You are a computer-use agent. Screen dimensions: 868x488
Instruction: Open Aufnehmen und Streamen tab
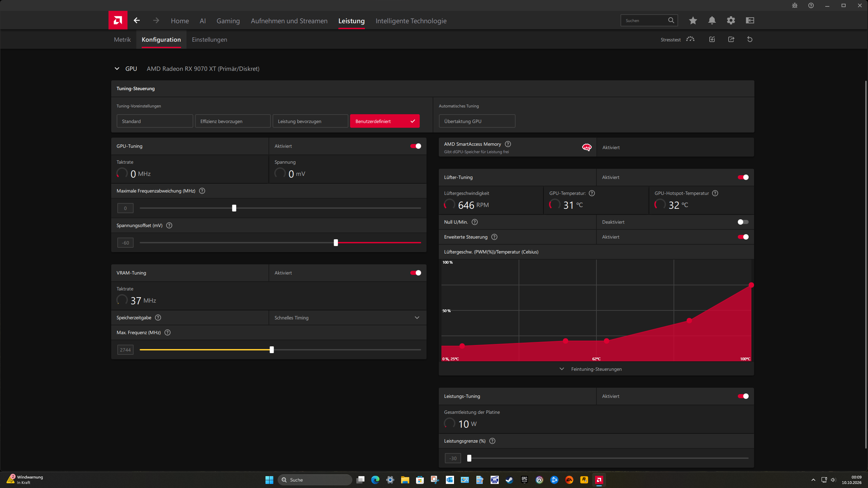[289, 21]
